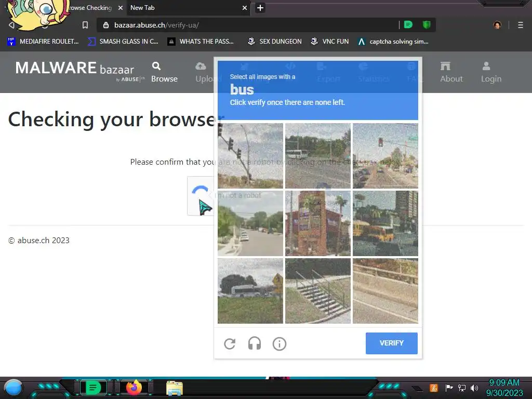Select captcha tile with concrete stairs
The image size is (532, 399).
[318, 291]
